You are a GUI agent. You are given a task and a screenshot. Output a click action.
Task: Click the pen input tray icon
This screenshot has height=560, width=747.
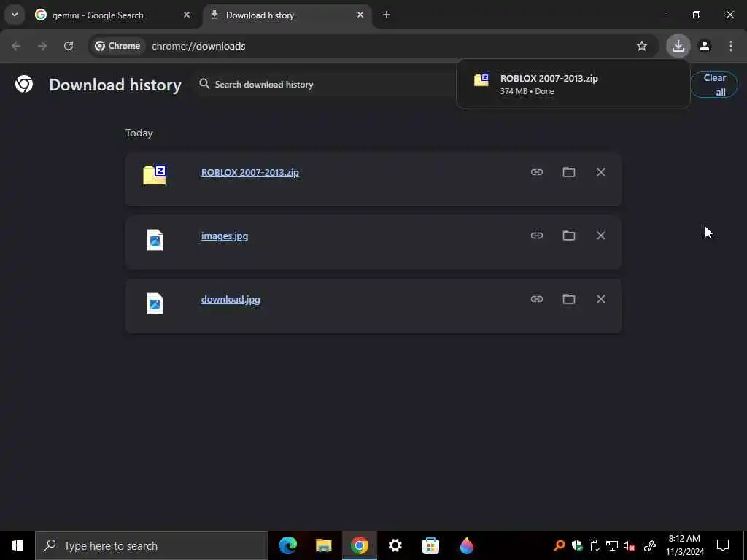click(649, 545)
